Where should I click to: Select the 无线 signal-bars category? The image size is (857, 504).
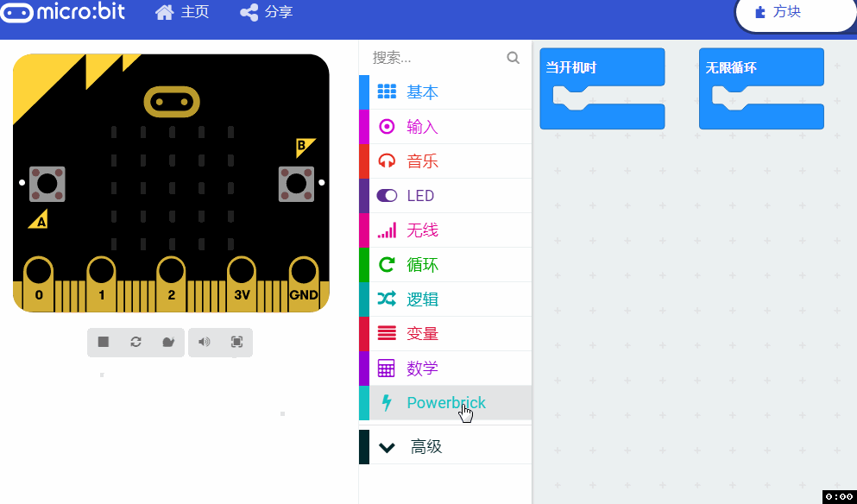click(x=444, y=230)
